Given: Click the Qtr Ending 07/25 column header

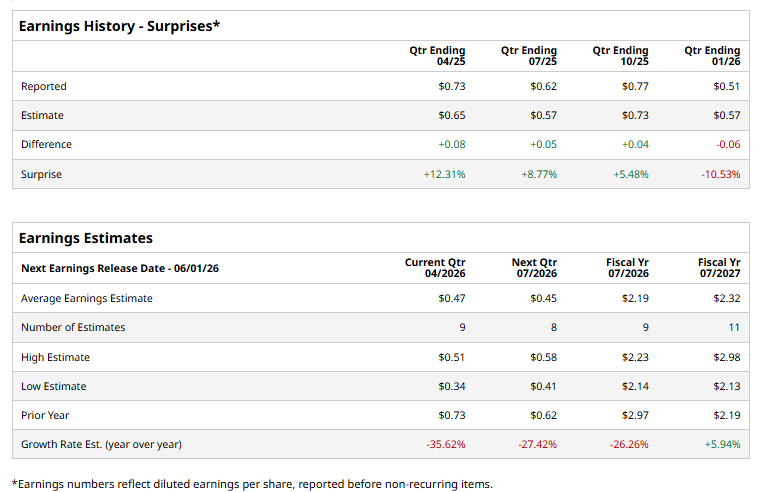Looking at the screenshot, I should (x=529, y=56).
